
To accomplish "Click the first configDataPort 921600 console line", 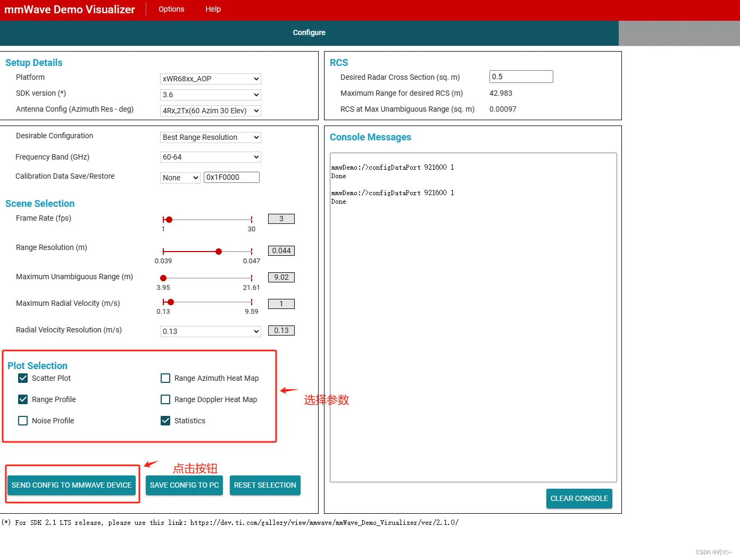I will tap(393, 167).
